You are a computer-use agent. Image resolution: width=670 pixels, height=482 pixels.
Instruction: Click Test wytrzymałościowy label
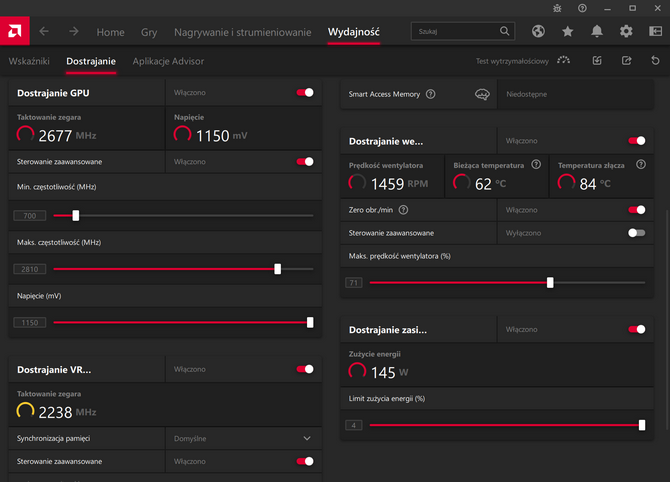(512, 61)
